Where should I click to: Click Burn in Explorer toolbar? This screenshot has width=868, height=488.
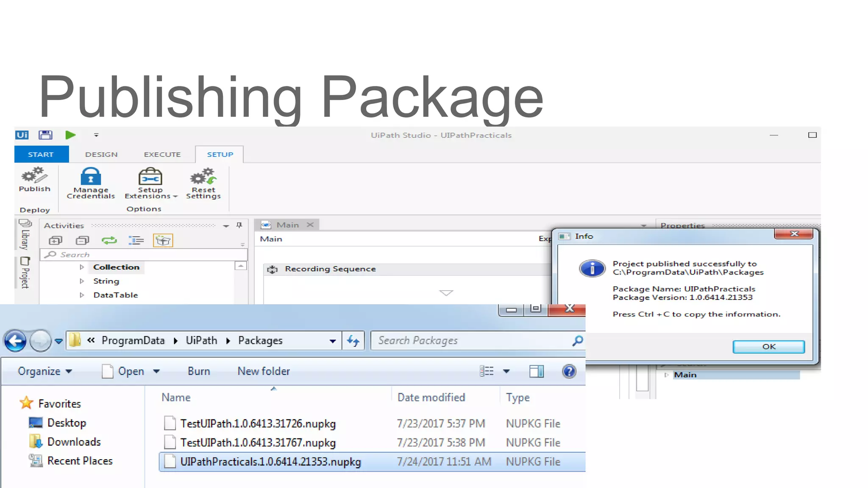199,372
